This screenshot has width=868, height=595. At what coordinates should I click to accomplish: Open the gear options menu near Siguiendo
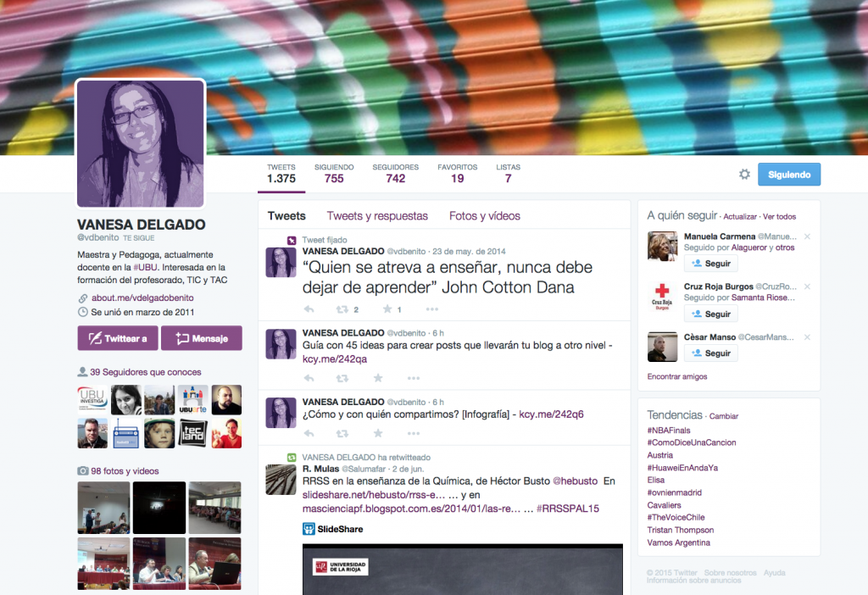click(744, 174)
